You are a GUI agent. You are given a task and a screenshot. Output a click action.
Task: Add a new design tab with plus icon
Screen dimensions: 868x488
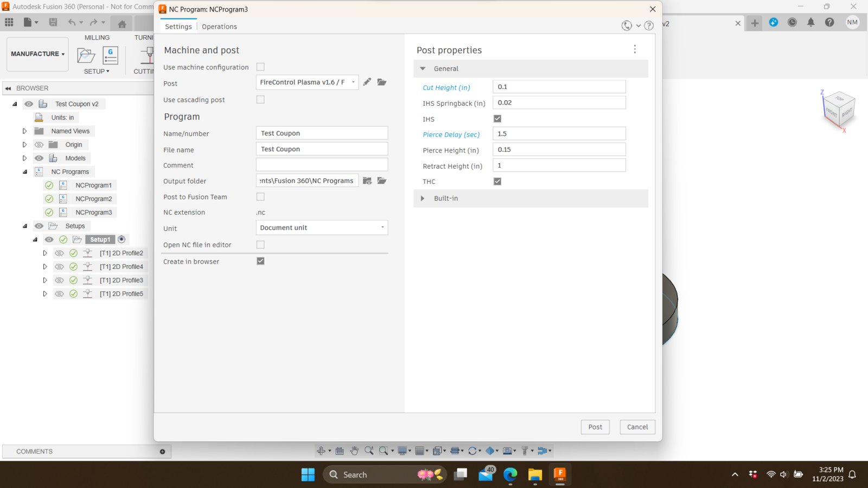click(x=755, y=23)
